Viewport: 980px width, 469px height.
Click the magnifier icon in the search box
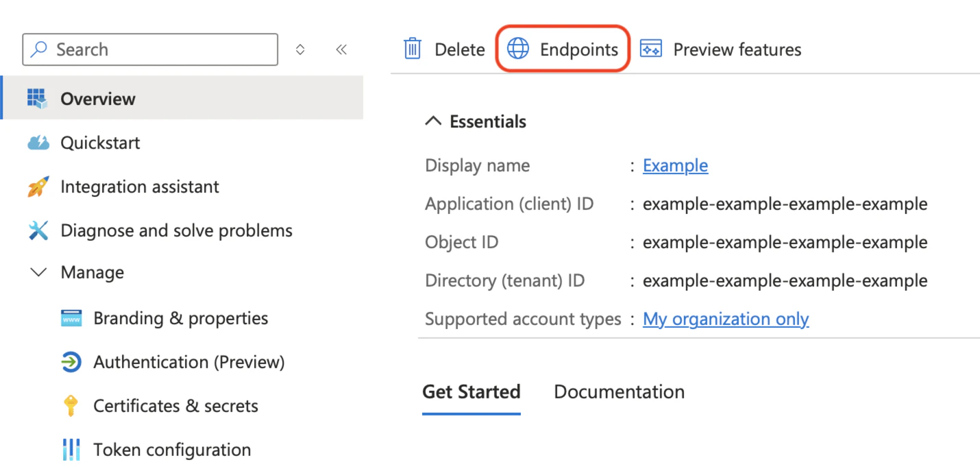[x=38, y=49]
